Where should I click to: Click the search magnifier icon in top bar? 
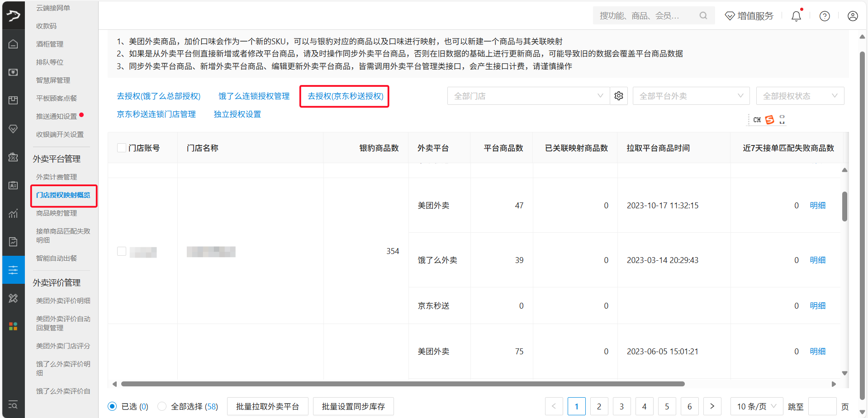coord(703,16)
